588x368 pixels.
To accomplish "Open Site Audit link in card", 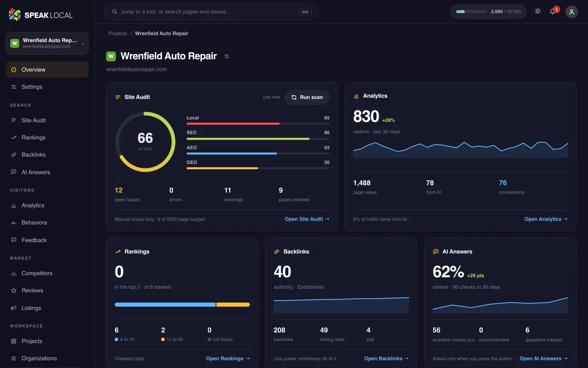I will (307, 219).
